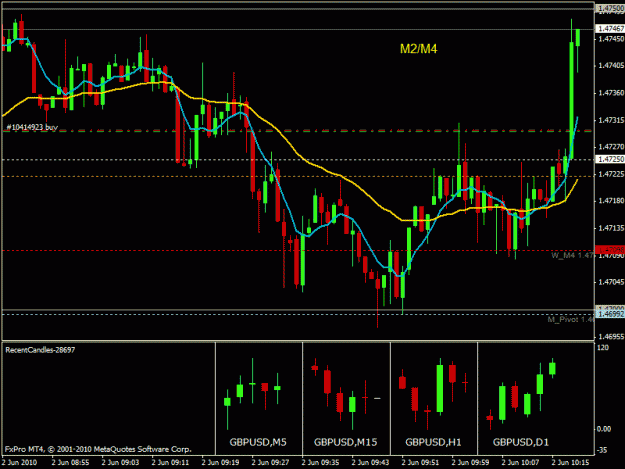Click the GBPUSD,M5 mini chart
The width and height of the screenshot is (625, 469).
(259, 398)
